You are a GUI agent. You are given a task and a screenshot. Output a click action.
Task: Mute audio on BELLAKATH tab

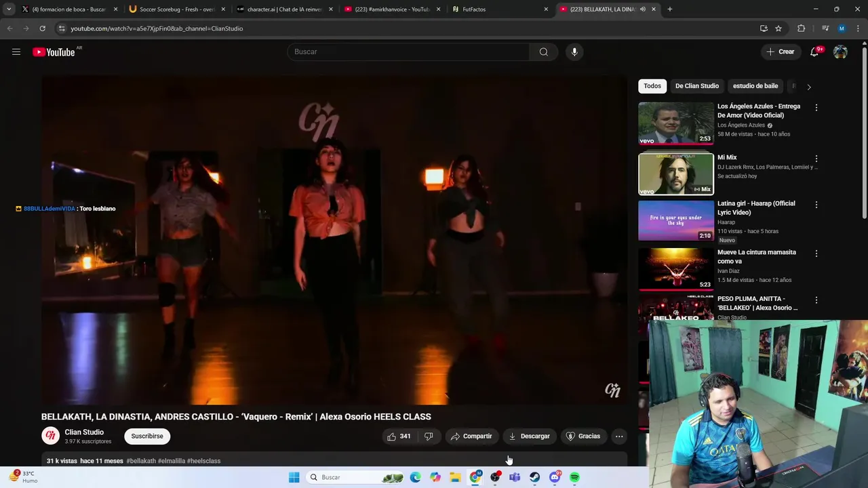click(643, 9)
